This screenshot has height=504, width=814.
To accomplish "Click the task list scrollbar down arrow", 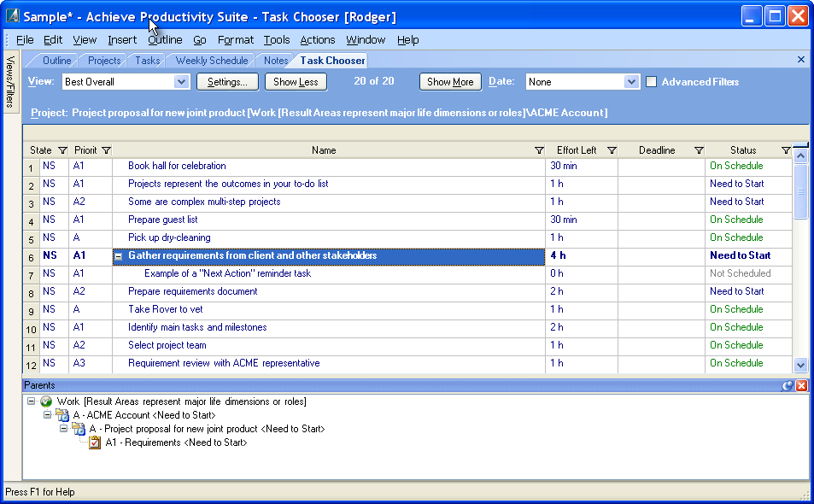I will pos(800,366).
